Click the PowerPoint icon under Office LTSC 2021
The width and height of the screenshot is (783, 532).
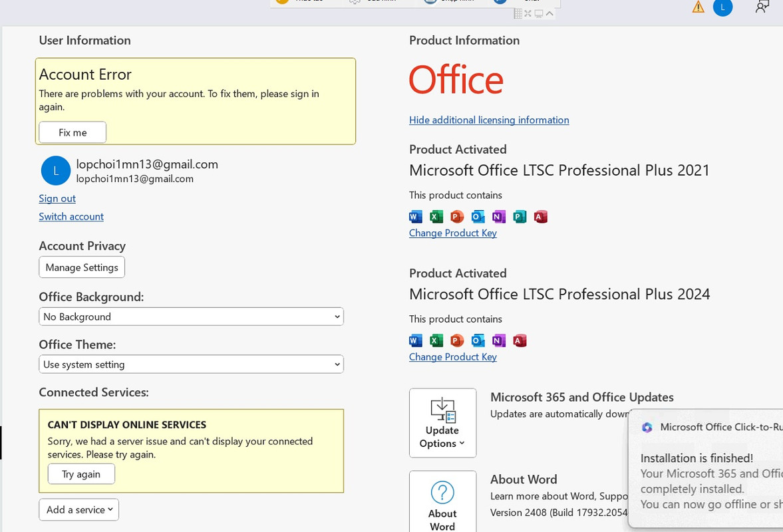457,217
